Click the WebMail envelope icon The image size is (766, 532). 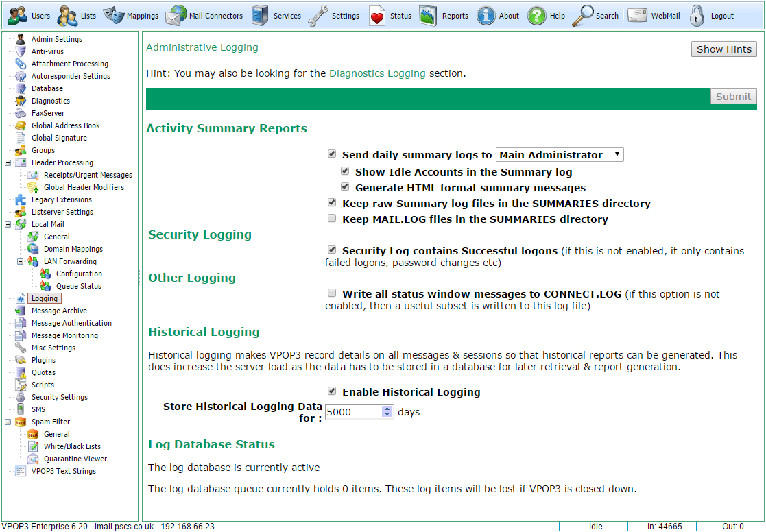[x=638, y=16]
